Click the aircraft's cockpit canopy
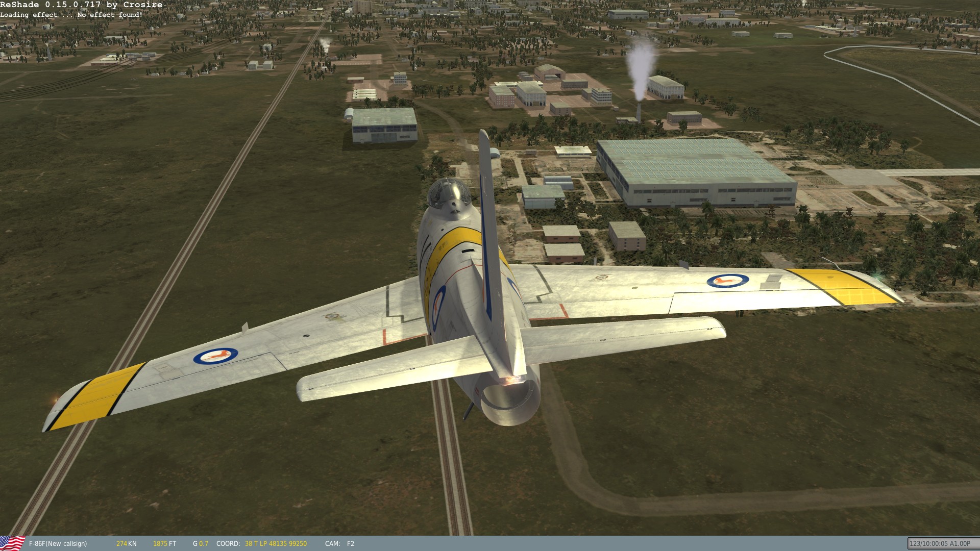Viewport: 980px width, 551px height. pyautogui.click(x=448, y=192)
